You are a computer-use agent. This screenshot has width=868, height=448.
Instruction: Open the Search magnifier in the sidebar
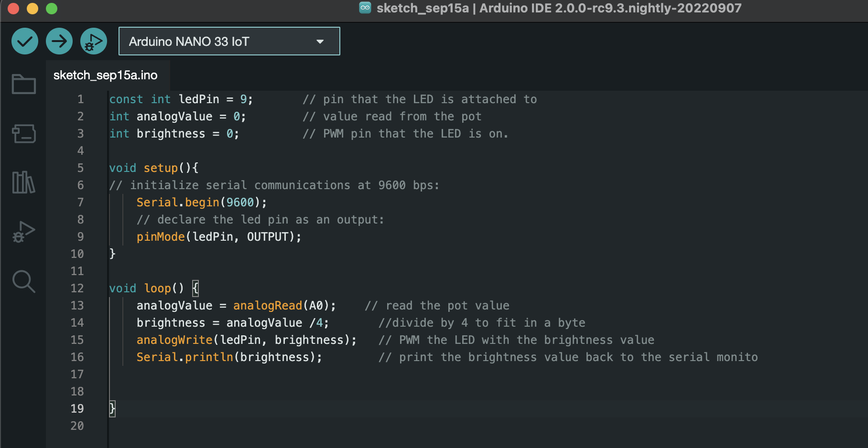point(24,281)
